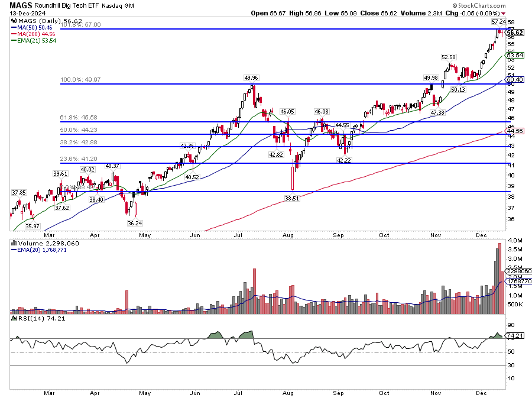
Task: Click the 61.8%: 45.58 Fibonacci label
Action: tap(79, 118)
